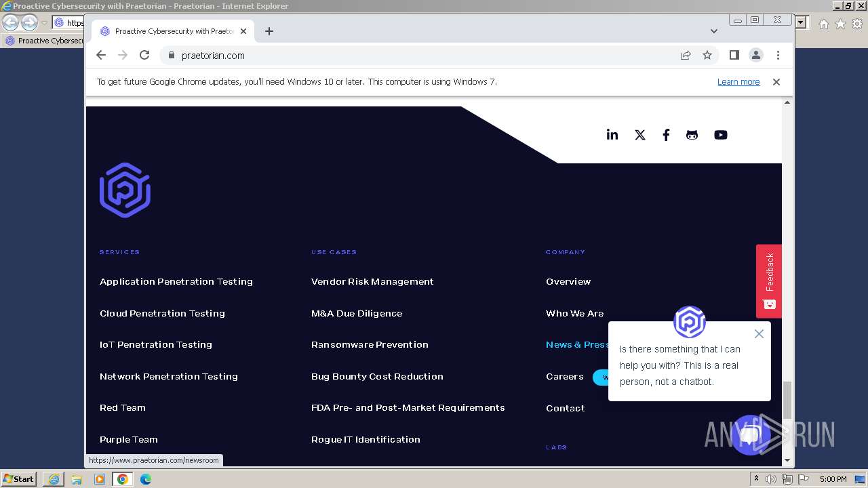Open the chat bubble launcher
Screen dimensions: 868x488
pos(751,435)
